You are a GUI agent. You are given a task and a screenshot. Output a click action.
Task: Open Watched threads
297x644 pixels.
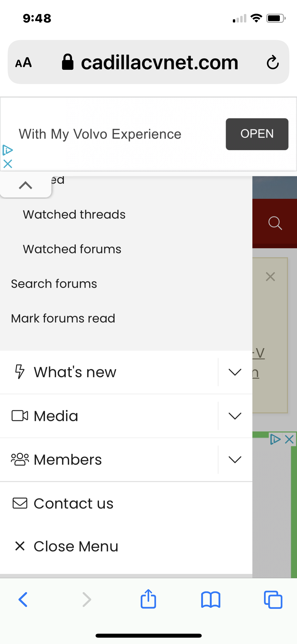point(74,214)
